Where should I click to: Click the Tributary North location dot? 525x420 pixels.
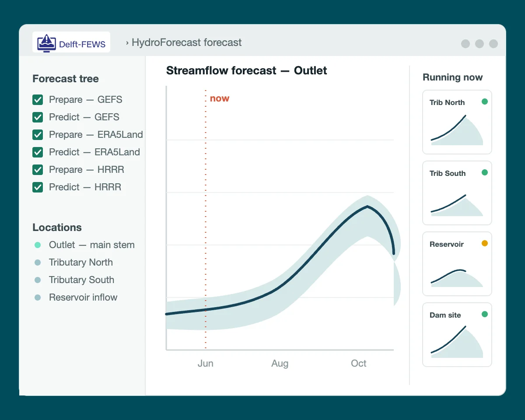38,262
